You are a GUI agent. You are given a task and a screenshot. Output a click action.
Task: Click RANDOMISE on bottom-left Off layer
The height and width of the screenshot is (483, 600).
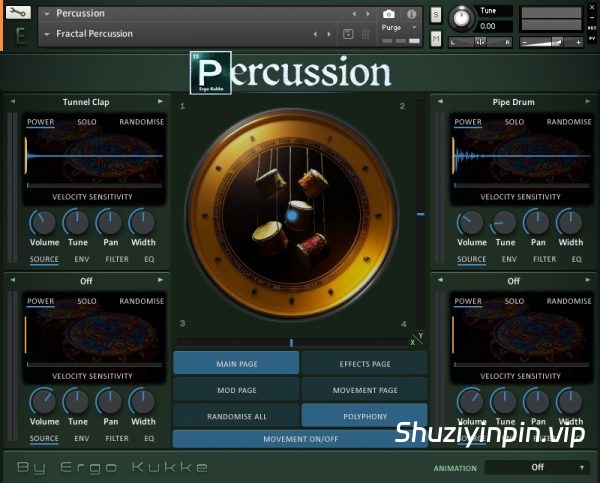tap(142, 301)
